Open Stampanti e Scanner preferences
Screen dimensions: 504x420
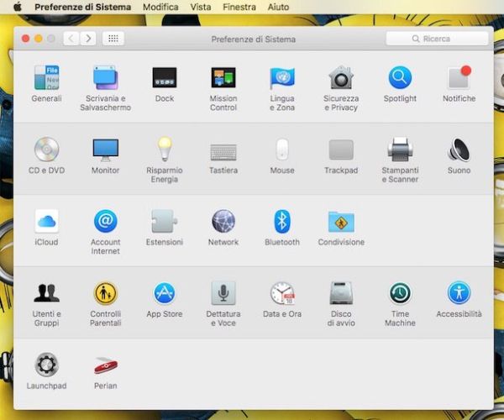[x=400, y=150]
